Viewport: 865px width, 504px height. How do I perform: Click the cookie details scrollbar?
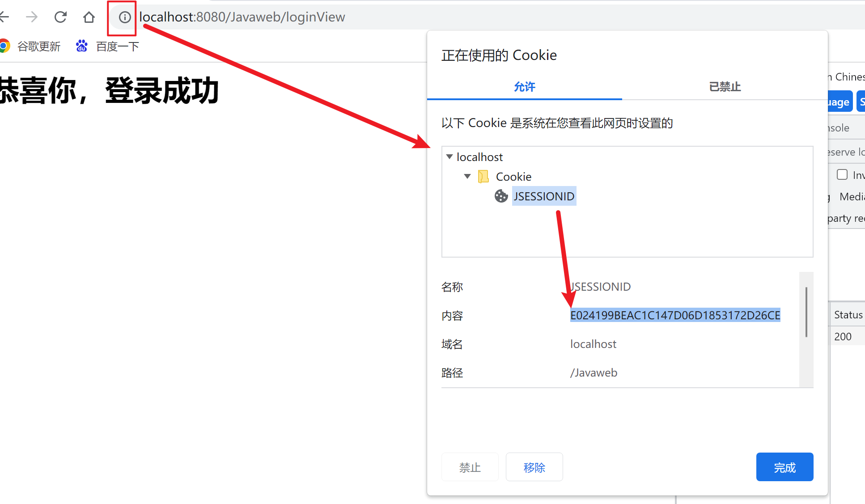(x=806, y=313)
